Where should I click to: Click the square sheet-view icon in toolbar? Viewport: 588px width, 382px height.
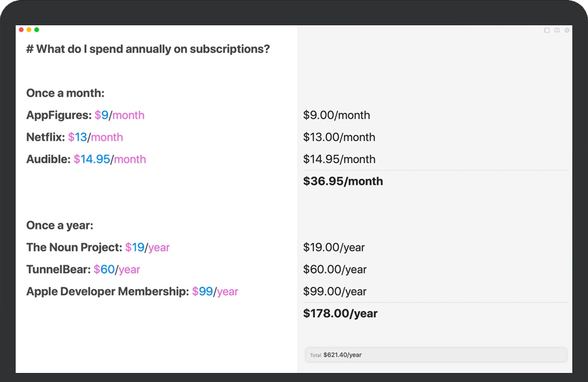[547, 30]
